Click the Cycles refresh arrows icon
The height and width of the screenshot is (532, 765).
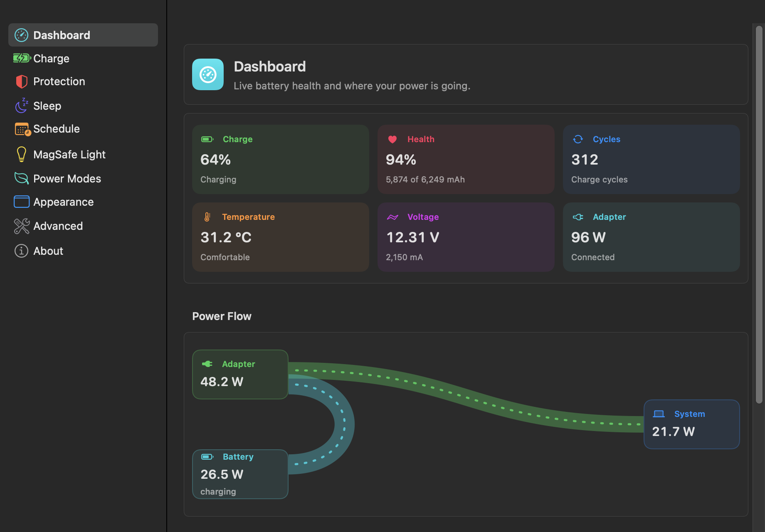coord(578,139)
